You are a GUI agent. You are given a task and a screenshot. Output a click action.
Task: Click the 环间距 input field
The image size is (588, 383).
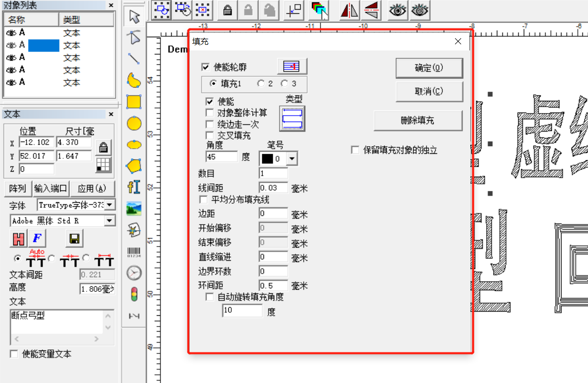(x=274, y=286)
